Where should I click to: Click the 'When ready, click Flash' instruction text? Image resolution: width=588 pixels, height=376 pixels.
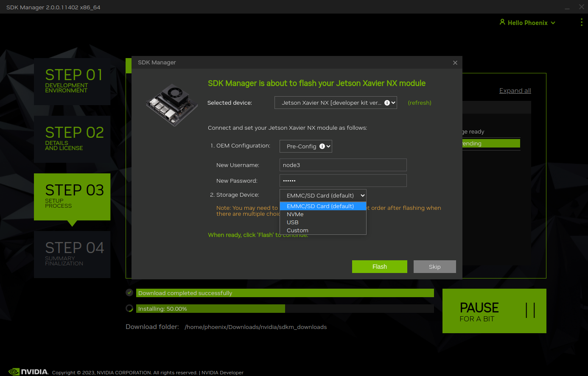[258, 235]
